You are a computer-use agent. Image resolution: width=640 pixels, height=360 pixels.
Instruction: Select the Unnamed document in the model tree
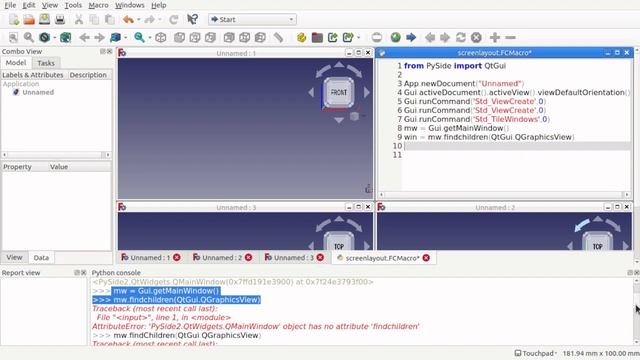[x=38, y=92]
